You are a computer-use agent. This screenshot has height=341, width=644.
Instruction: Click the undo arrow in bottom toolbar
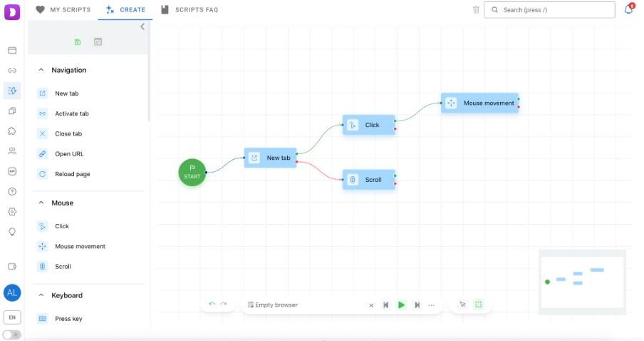click(x=212, y=305)
